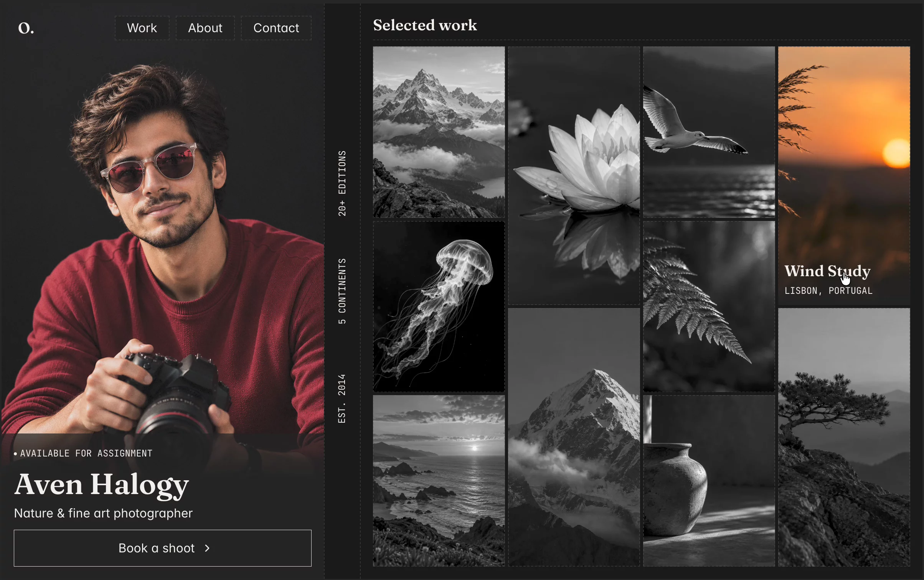
Task: Click the 'EST. 2014' vertical label
Action: click(x=342, y=399)
